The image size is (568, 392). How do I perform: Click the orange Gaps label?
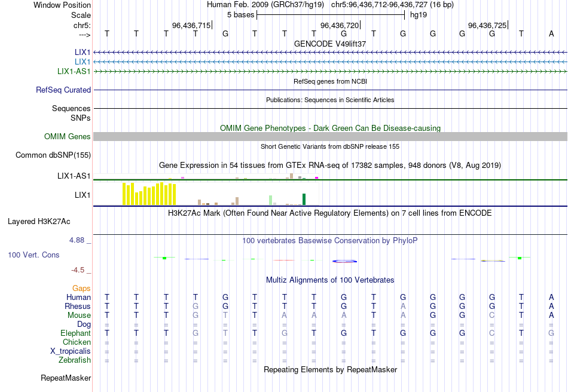coord(81,289)
